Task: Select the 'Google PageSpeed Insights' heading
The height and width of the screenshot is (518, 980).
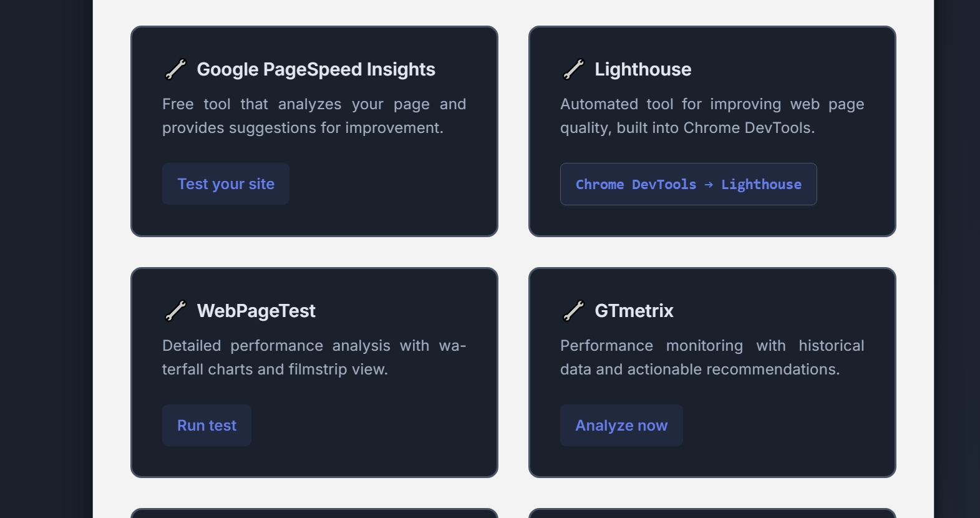Action: (x=316, y=69)
